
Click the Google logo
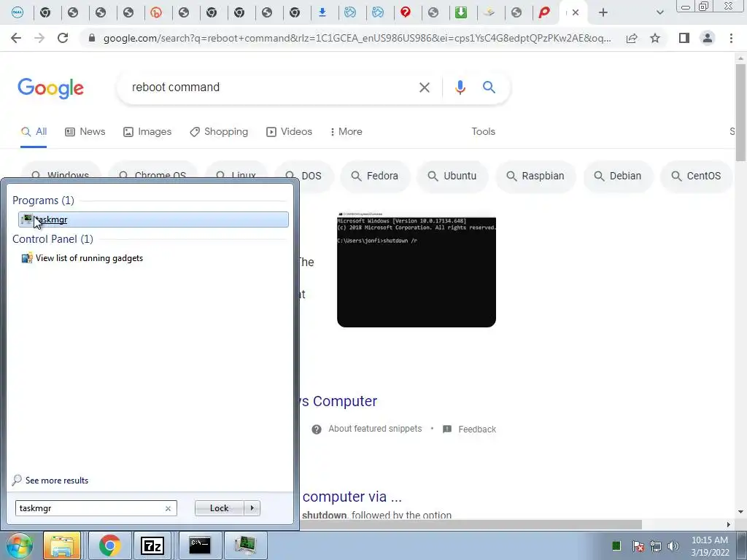click(50, 88)
